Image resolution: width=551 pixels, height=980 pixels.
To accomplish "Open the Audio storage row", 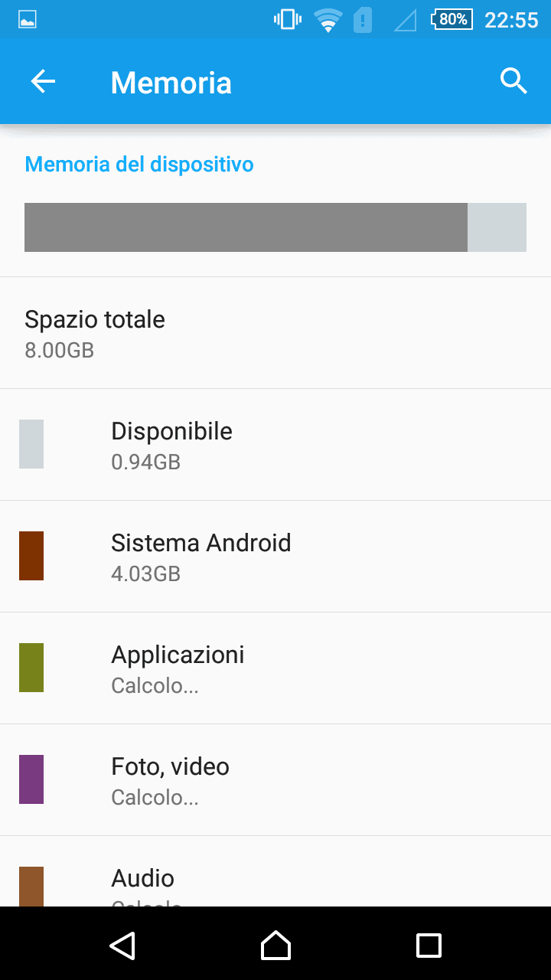I will tap(275, 880).
